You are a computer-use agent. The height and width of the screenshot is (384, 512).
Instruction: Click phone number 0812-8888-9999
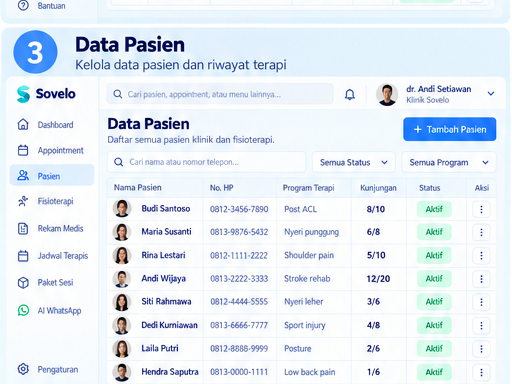click(x=239, y=349)
